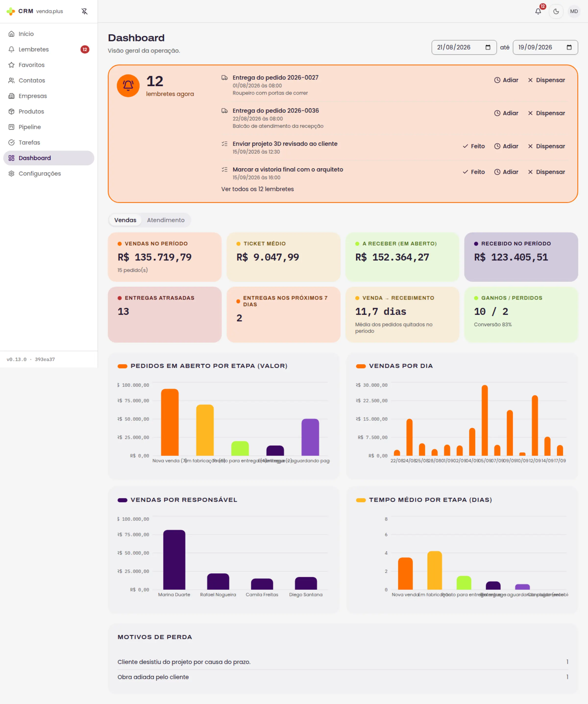Viewport: 588px width, 704px height.
Task: Open the A receber (em aberto) card
Action: tap(402, 257)
